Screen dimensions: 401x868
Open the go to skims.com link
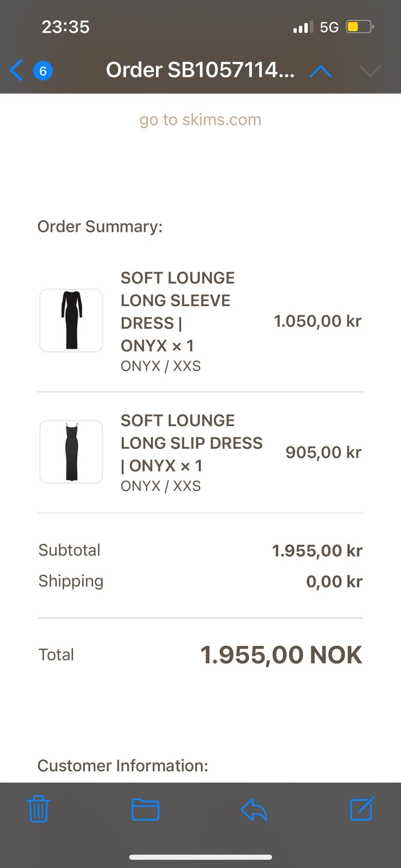[x=200, y=120]
